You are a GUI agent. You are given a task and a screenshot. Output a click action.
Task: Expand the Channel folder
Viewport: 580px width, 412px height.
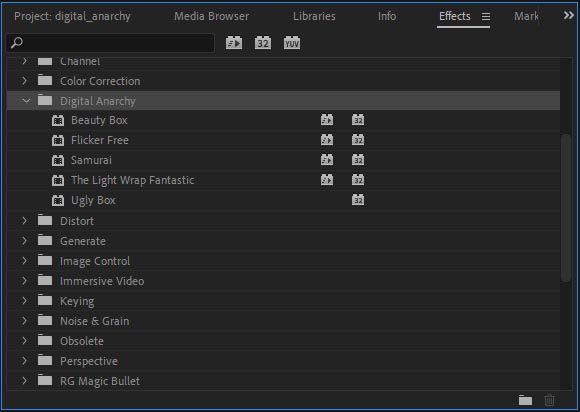(x=24, y=61)
